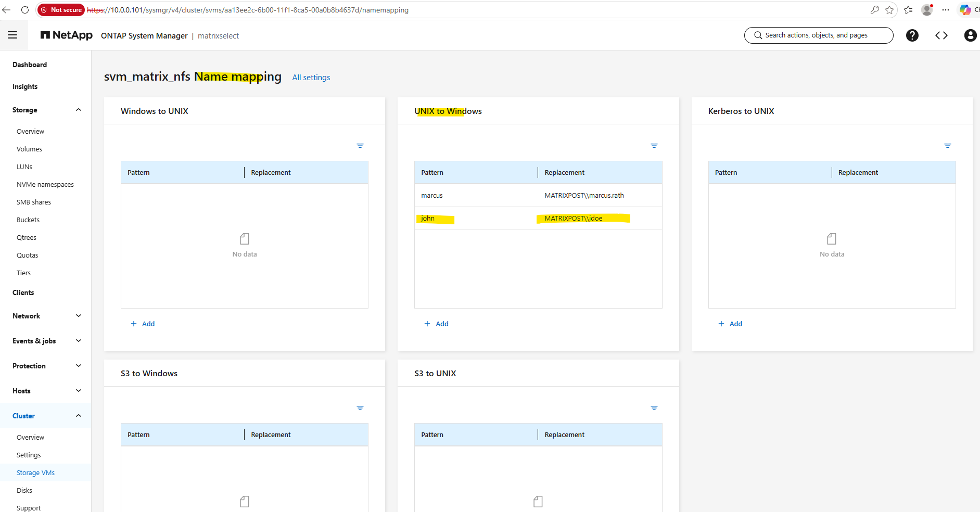Filter the UNIX to Windows table

(654, 146)
